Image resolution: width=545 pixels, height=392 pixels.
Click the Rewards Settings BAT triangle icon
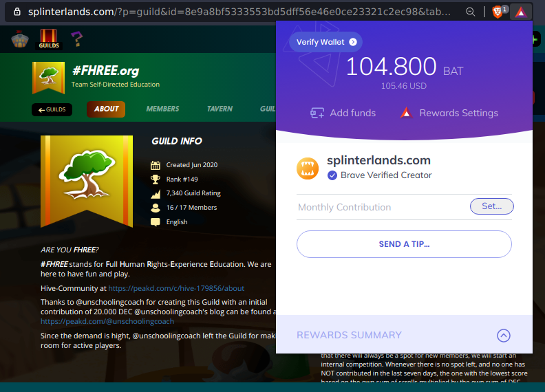click(x=406, y=113)
